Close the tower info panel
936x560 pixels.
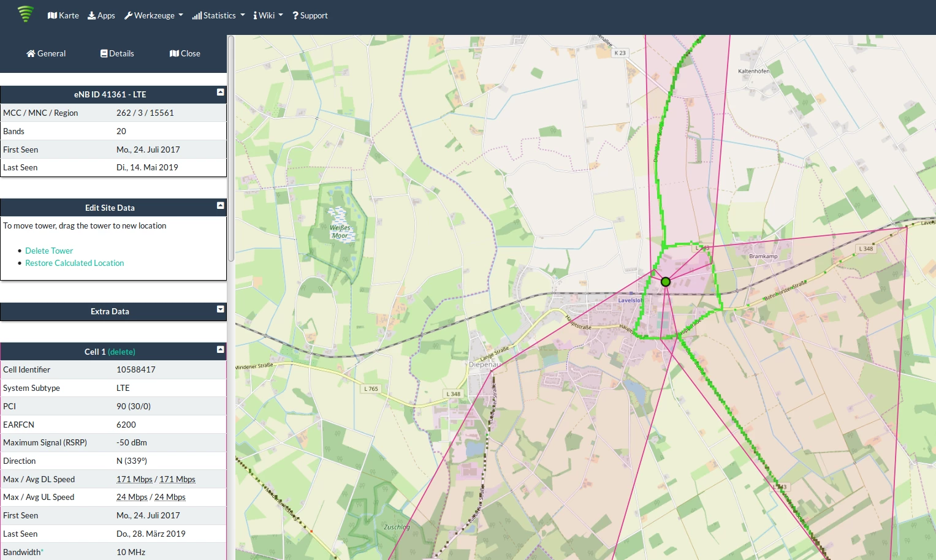point(185,53)
